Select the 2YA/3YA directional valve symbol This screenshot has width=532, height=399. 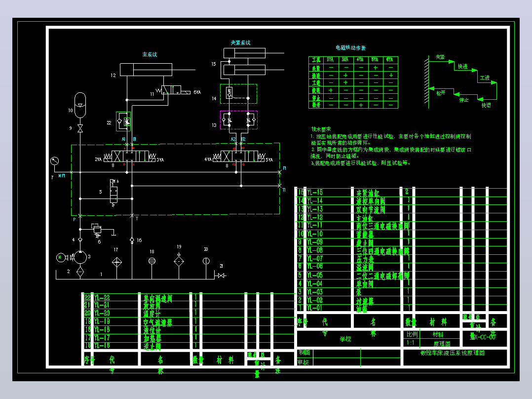click(x=130, y=157)
